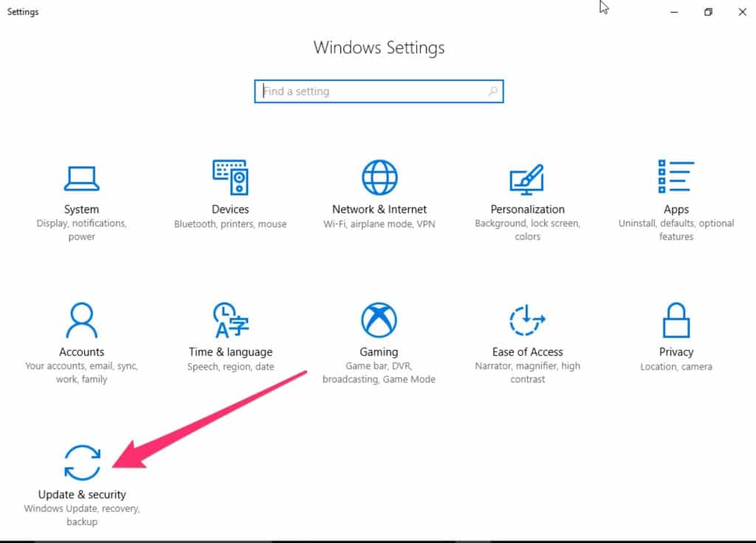This screenshot has width=756, height=543.
Task: Close the Settings window
Action: point(742,12)
